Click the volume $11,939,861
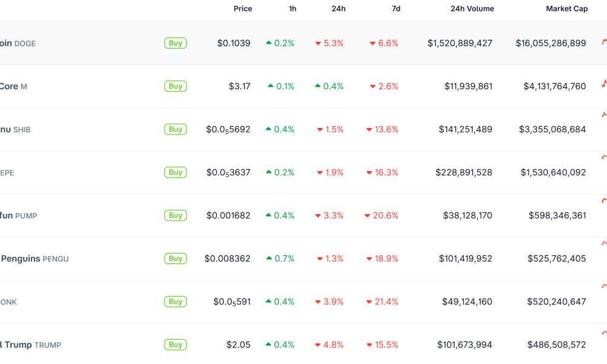607x364 pixels. [x=469, y=86]
